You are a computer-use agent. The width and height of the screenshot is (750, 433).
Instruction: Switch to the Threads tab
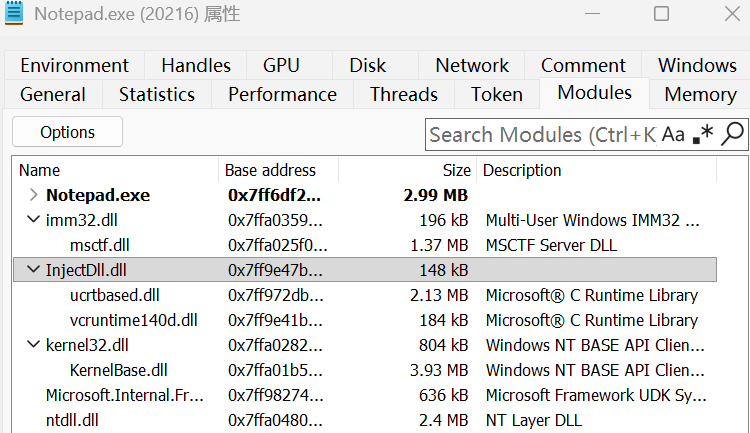[x=403, y=95]
